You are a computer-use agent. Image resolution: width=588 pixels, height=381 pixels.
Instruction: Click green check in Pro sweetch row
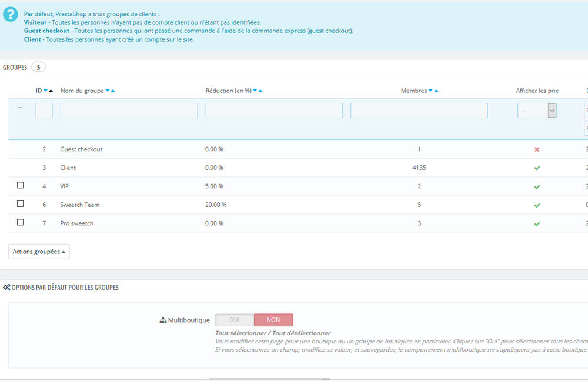tap(537, 224)
